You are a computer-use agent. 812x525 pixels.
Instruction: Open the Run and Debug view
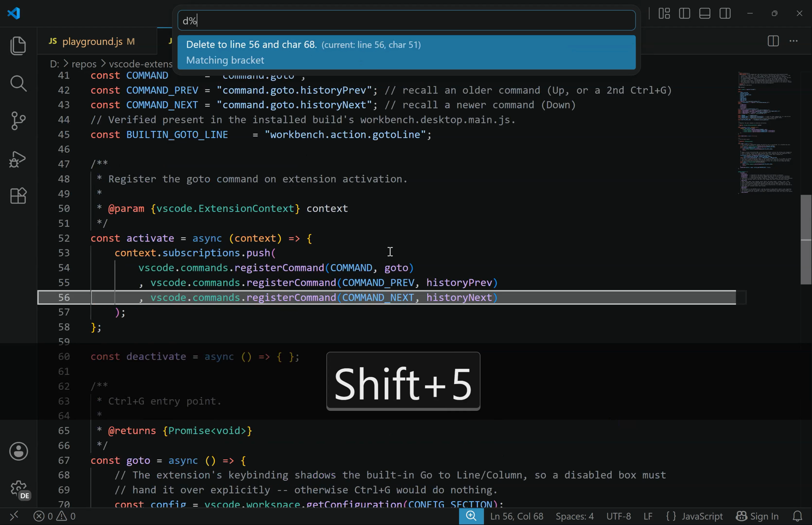[x=18, y=159]
